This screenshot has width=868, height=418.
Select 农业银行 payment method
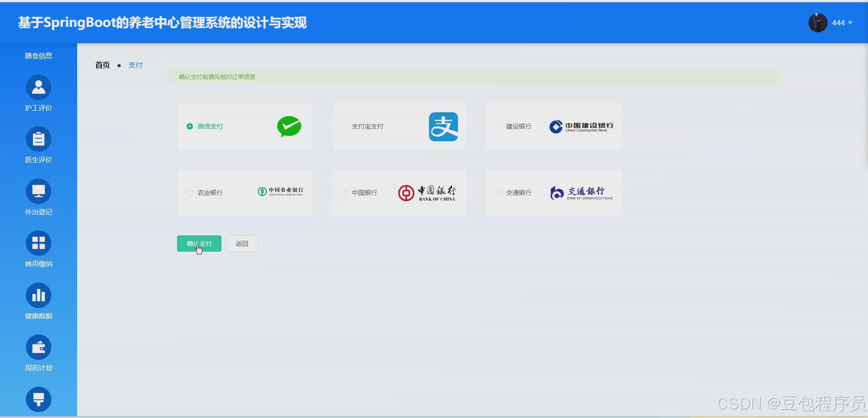click(189, 193)
